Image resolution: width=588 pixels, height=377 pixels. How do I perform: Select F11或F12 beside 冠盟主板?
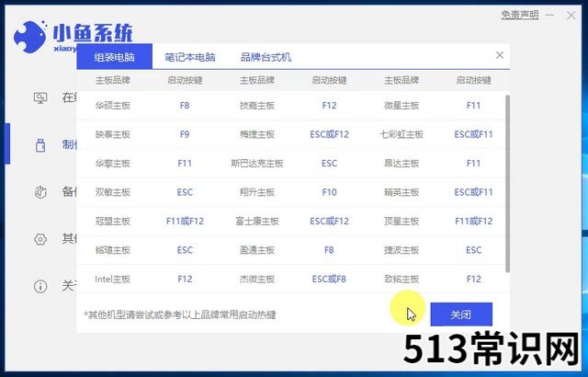[x=185, y=221]
